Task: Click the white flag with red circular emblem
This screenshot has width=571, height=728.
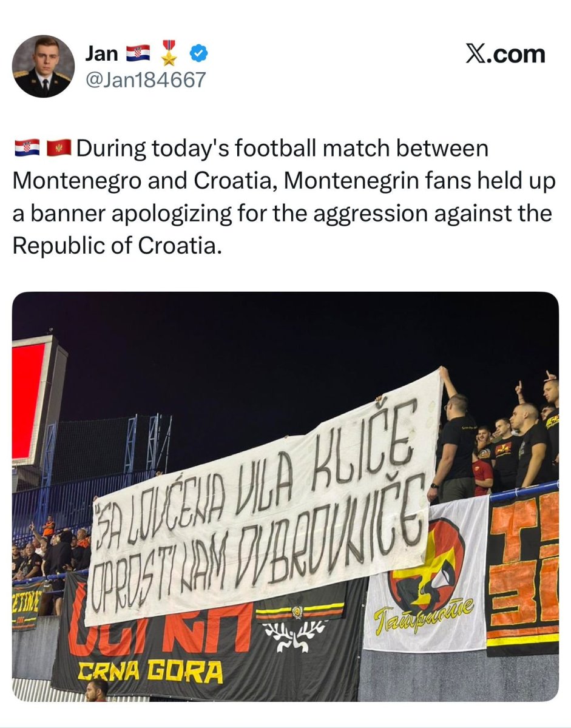Action: point(425,576)
